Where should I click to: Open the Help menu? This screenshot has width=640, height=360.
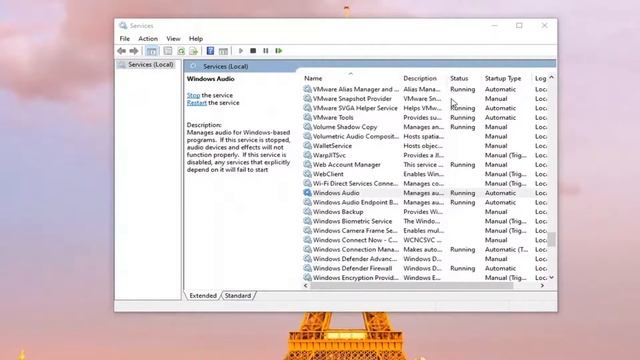[196, 39]
